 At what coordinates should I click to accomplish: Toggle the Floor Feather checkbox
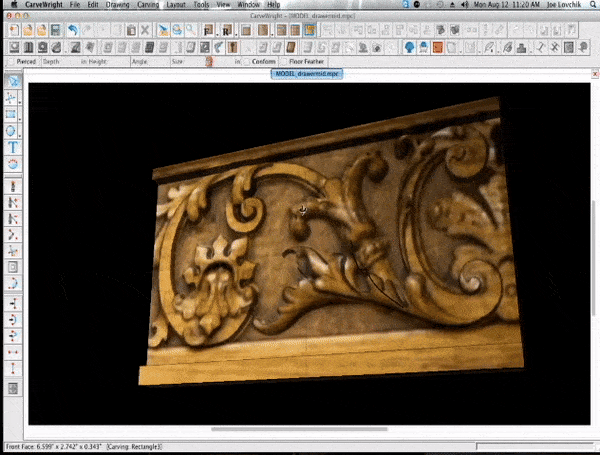pos(282,62)
